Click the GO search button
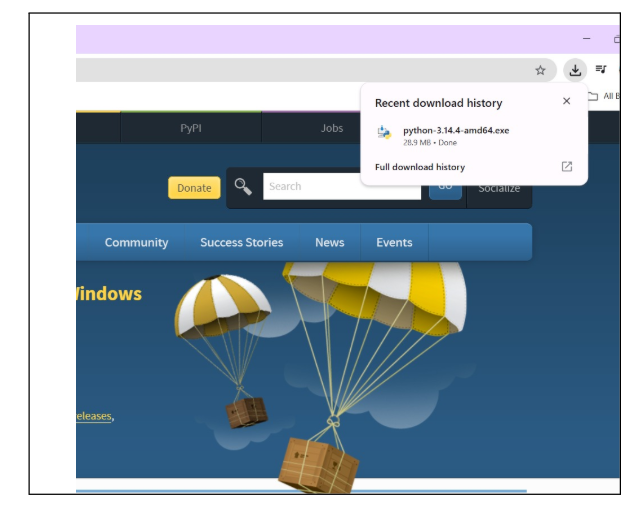This screenshot has width=643, height=513. [x=446, y=188]
